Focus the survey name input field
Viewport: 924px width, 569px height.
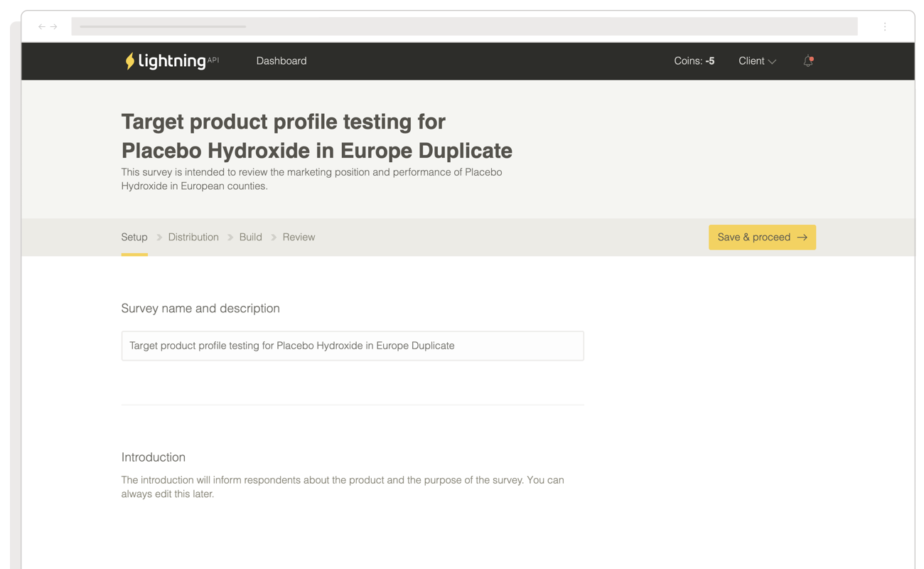(353, 346)
